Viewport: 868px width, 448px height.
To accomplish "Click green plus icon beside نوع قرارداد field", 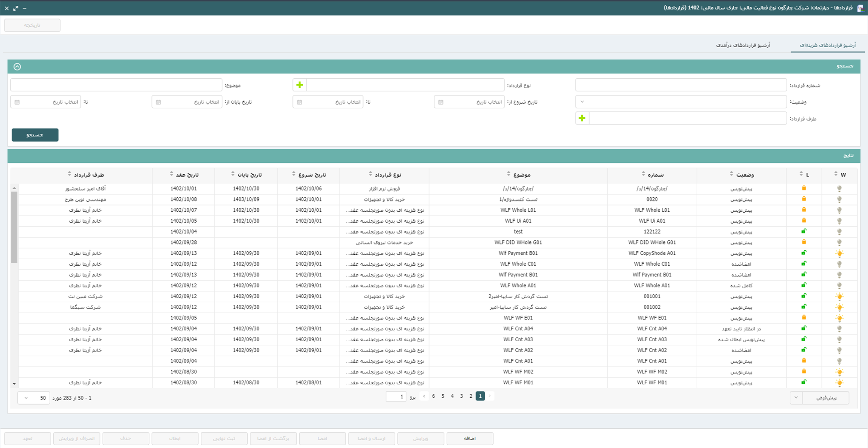I will pos(299,85).
